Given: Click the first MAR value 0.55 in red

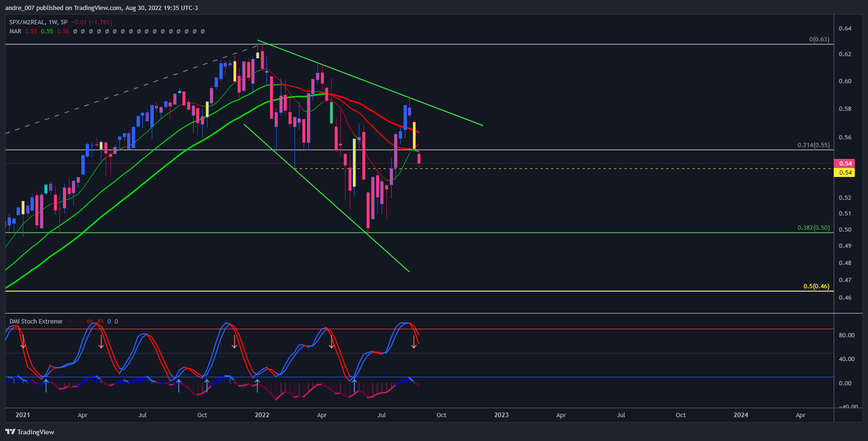Looking at the screenshot, I should [31, 31].
